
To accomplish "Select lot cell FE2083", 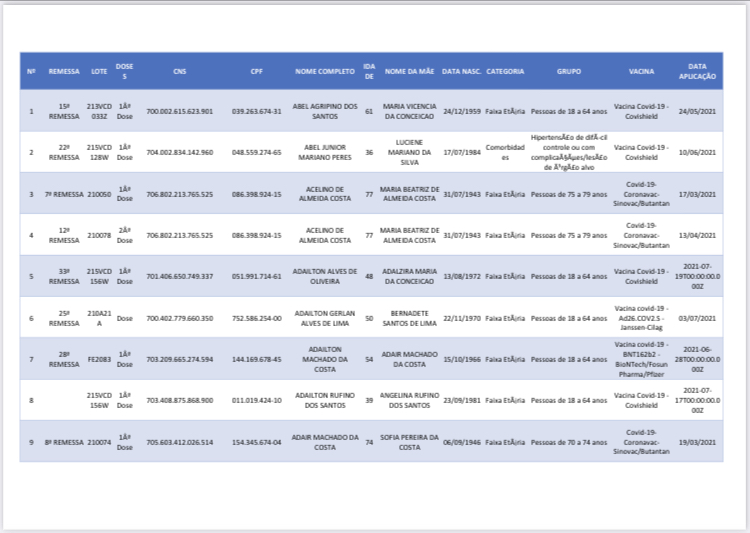I will [99, 358].
